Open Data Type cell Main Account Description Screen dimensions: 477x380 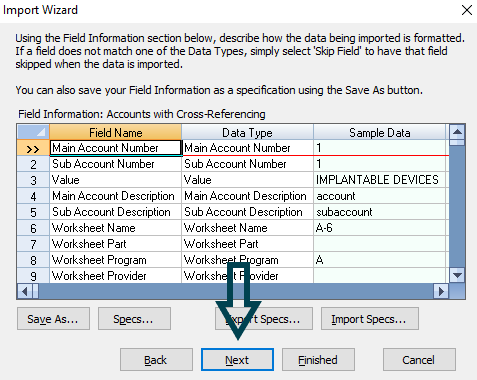247,196
